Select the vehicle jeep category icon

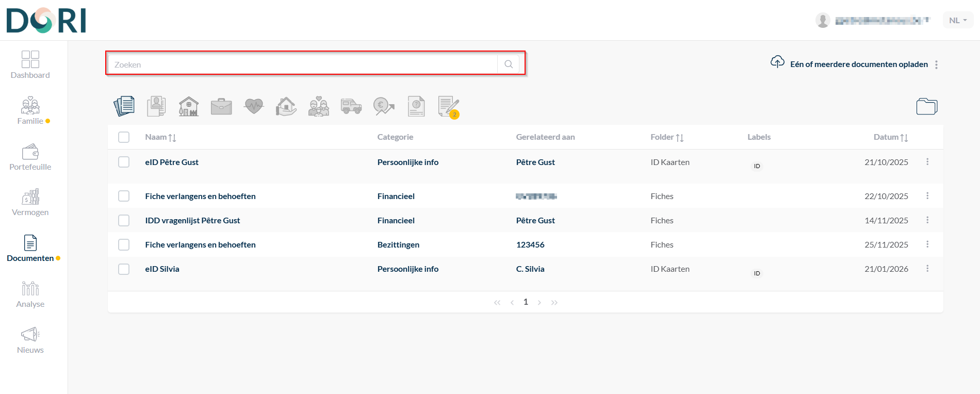pos(351,106)
